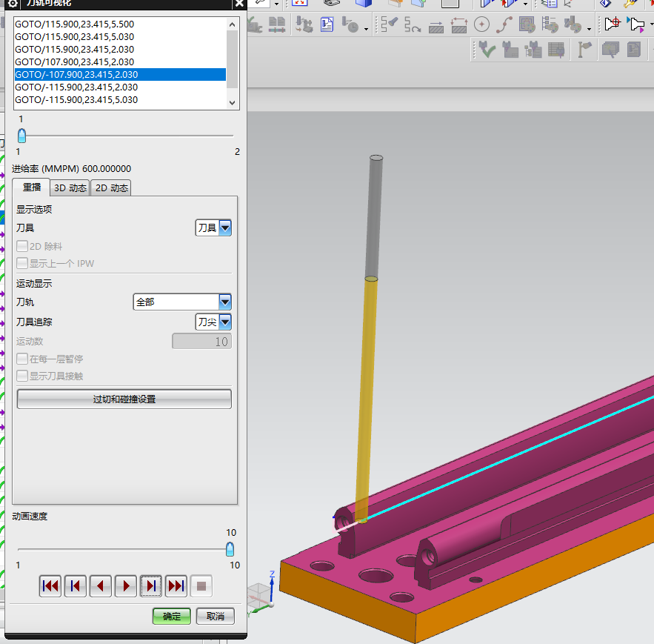Play the tool path in reverse
The height and width of the screenshot is (644, 654).
(101, 586)
